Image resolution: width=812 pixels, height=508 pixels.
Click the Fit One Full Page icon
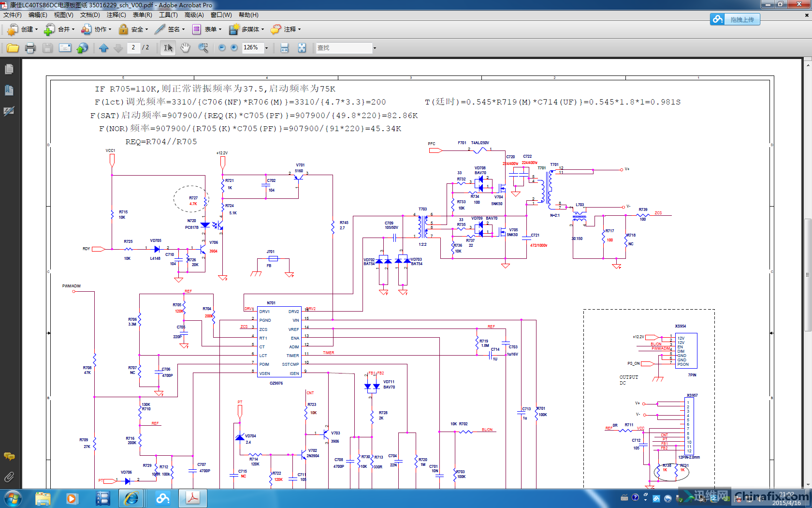pyautogui.click(x=302, y=48)
